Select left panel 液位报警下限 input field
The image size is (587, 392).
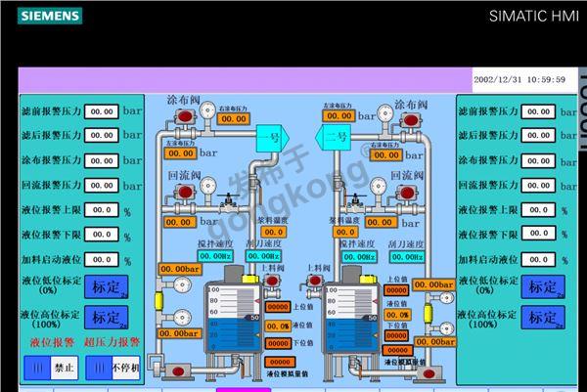[102, 235]
